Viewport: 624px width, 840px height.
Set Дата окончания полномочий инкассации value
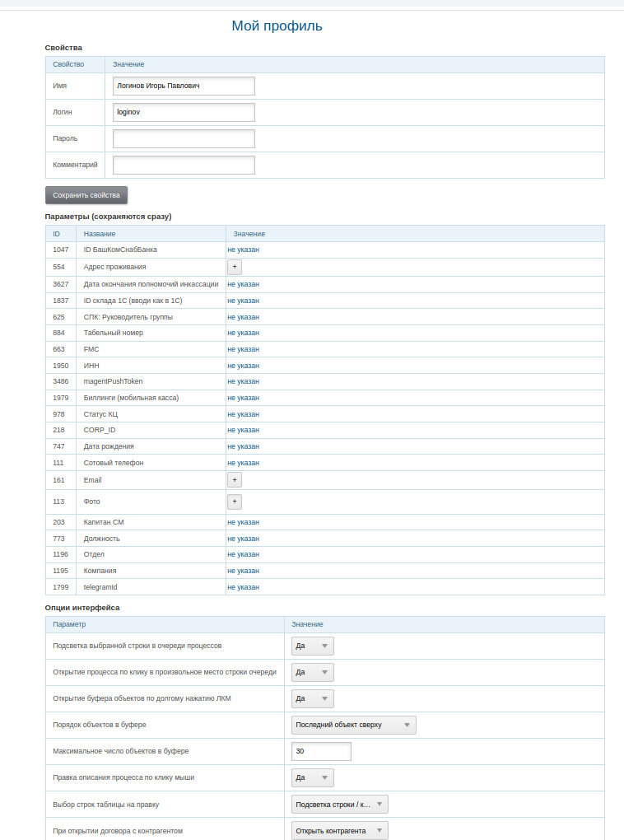pyautogui.click(x=243, y=284)
